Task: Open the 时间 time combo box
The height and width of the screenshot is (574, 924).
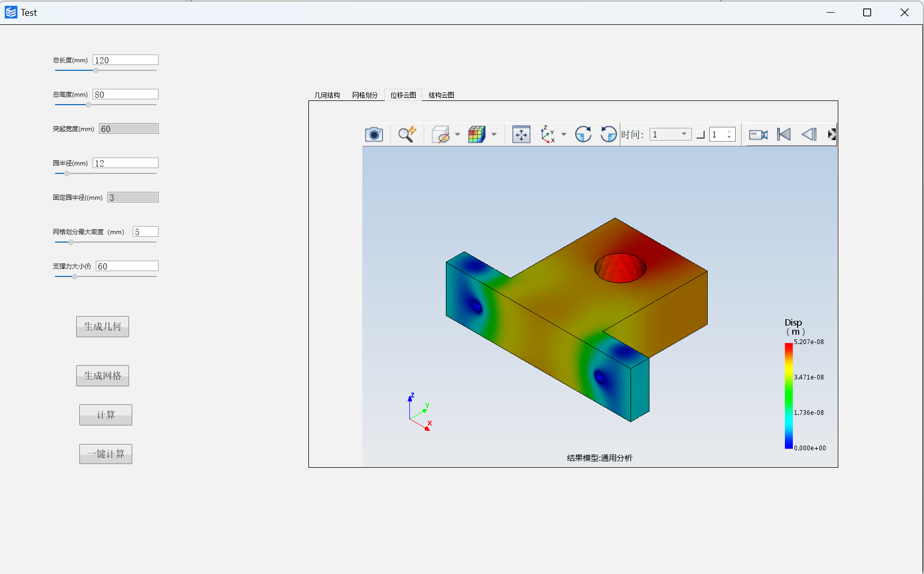Action: click(x=671, y=134)
